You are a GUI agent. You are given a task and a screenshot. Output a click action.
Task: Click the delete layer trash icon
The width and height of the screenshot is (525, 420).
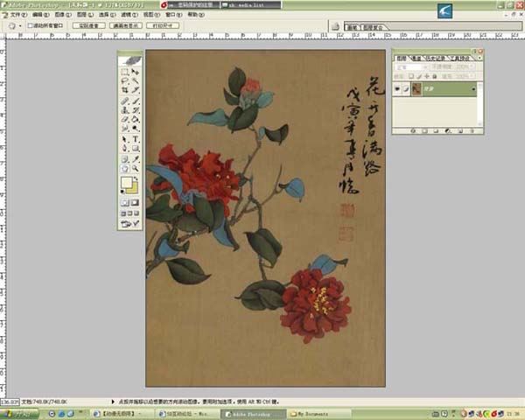(x=472, y=131)
